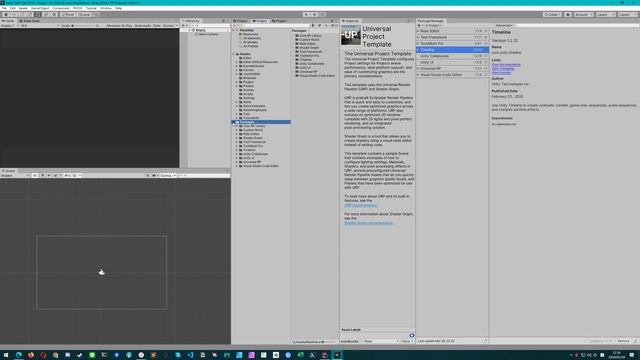Open the Window menu

click(x=106, y=8)
